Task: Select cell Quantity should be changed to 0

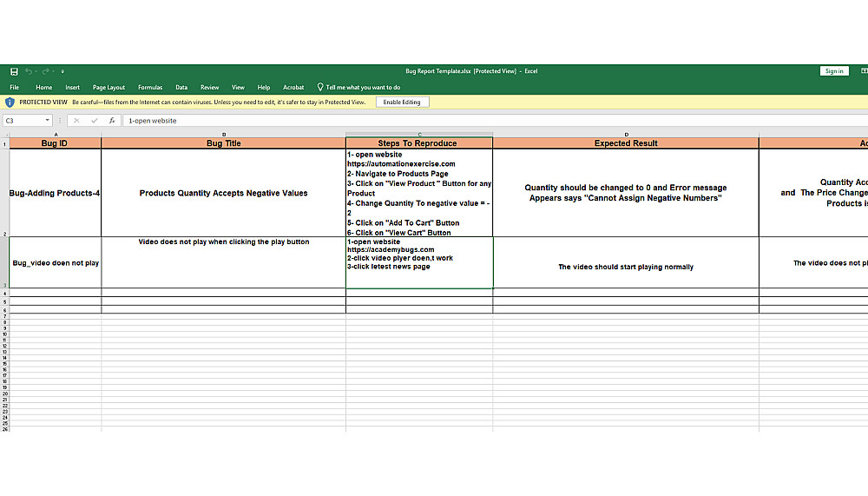Action: click(x=626, y=193)
